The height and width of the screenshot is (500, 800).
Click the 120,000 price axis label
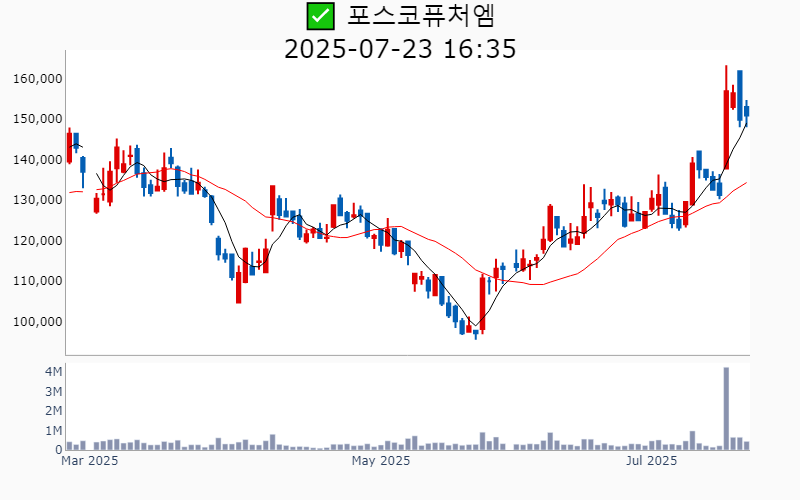[38, 240]
